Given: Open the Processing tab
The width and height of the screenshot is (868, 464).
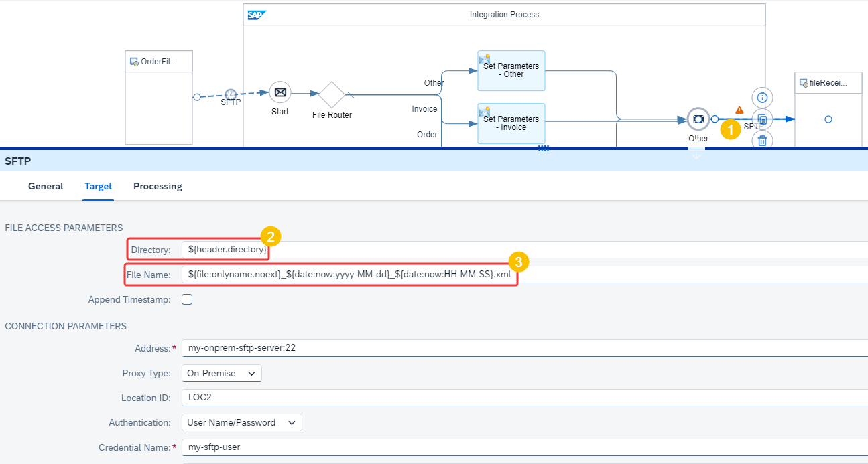Looking at the screenshot, I should coord(158,186).
